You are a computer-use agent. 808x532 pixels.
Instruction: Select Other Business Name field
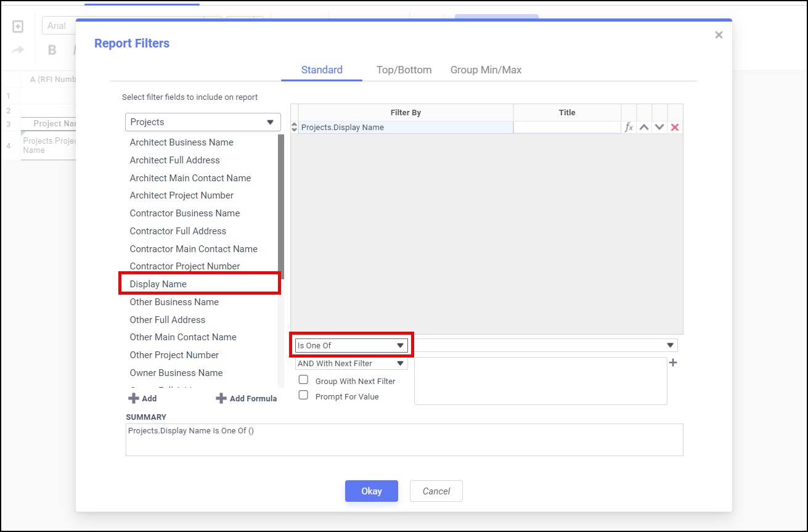(x=174, y=302)
